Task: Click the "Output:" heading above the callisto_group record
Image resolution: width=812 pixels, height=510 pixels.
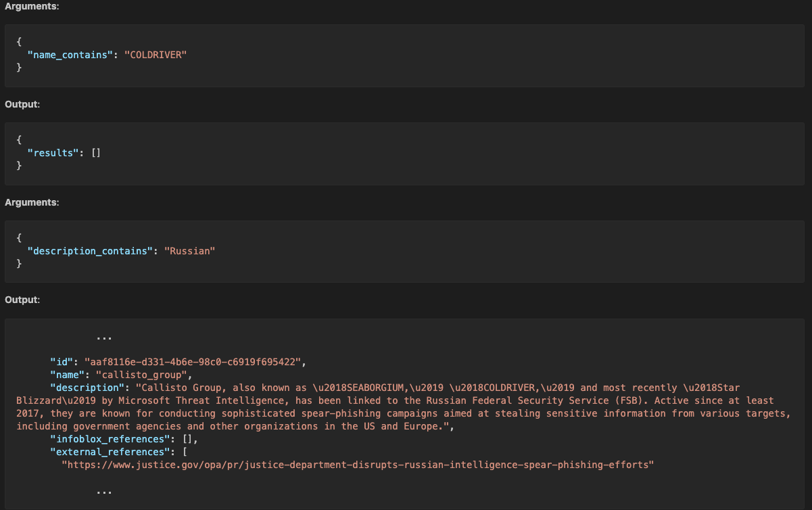Action: click(22, 300)
